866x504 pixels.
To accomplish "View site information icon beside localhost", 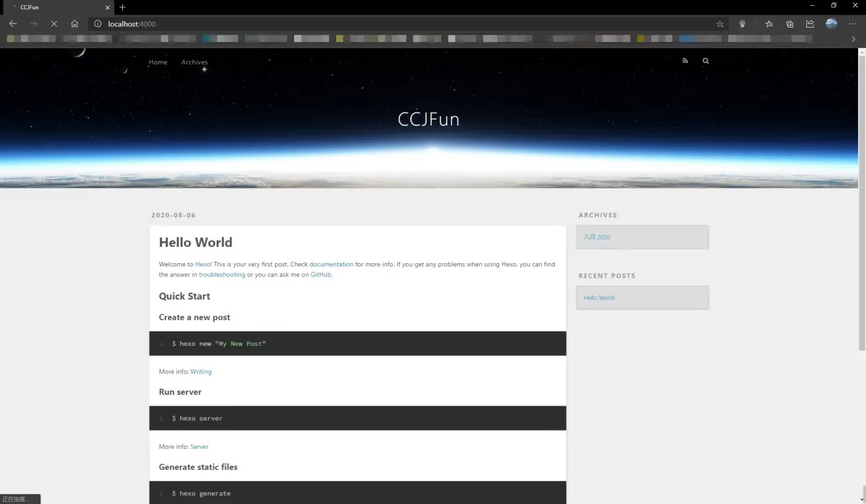I will tap(98, 24).
